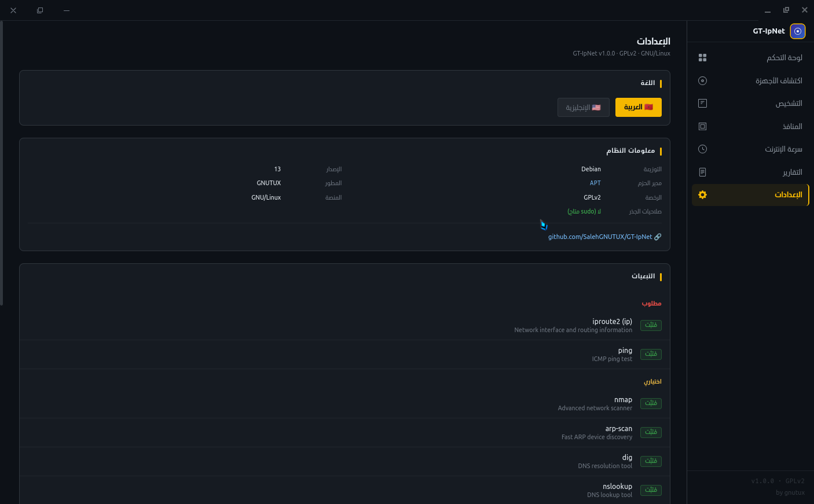Viewport: 814px width, 504px height.
Task: Click the GT-IpNet logo icon
Action: (x=797, y=31)
